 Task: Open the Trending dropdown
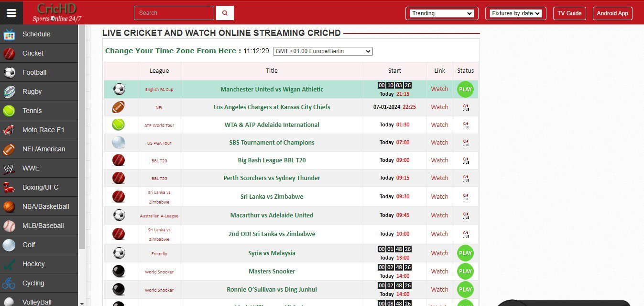click(x=442, y=13)
